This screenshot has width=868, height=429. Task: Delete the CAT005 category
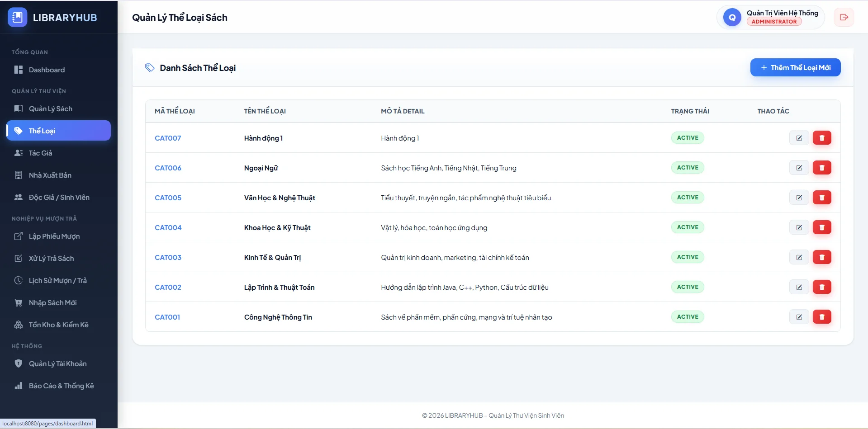pos(822,198)
